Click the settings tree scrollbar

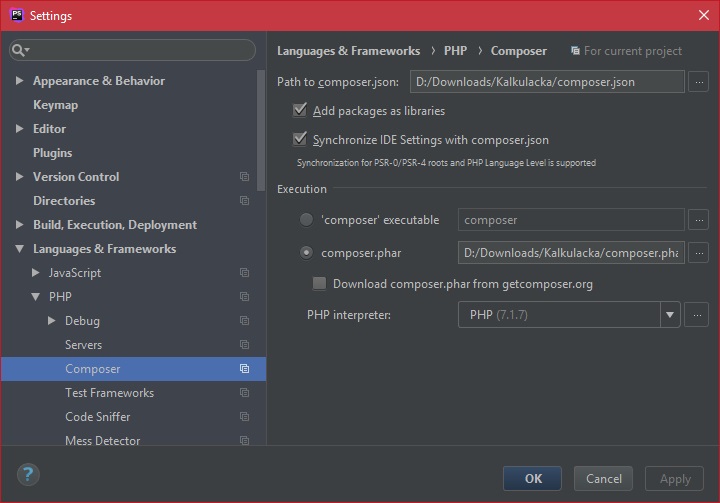click(261, 130)
